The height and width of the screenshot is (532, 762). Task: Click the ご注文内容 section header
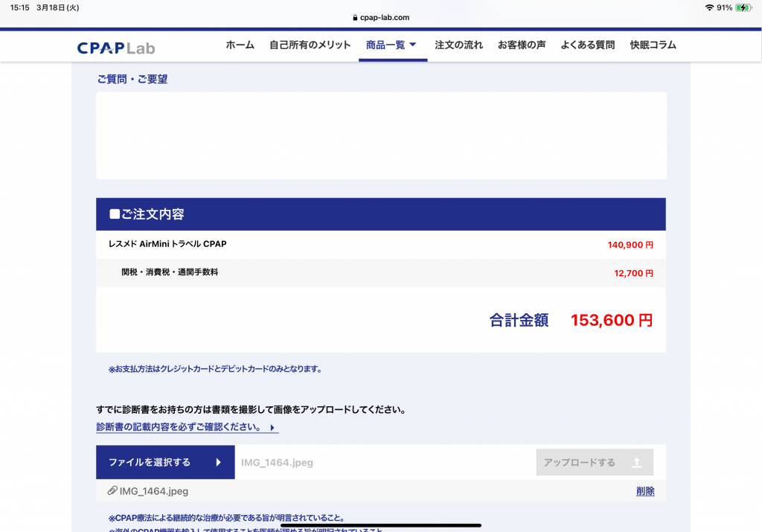tap(381, 214)
